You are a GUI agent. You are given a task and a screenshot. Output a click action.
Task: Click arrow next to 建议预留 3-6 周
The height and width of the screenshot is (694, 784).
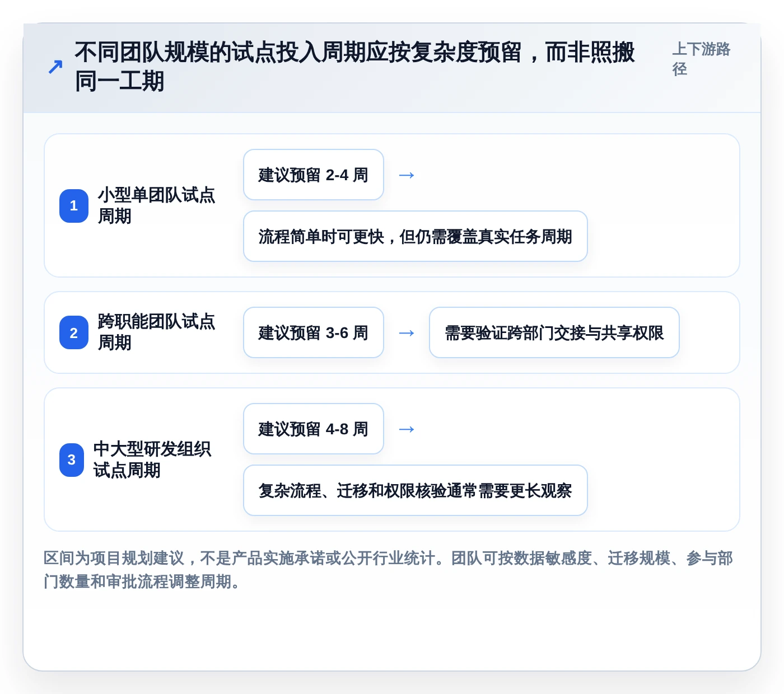[x=407, y=333]
